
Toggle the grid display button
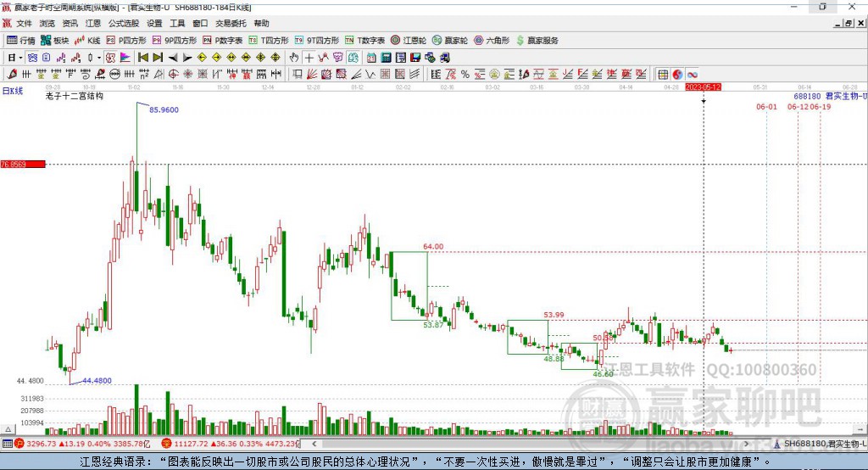click(x=663, y=75)
